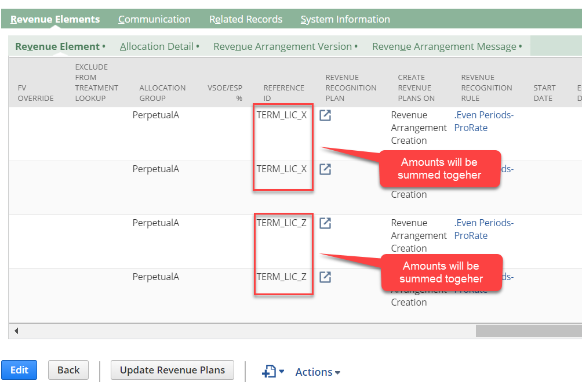Expand the Actions dropdown menu

pyautogui.click(x=318, y=372)
